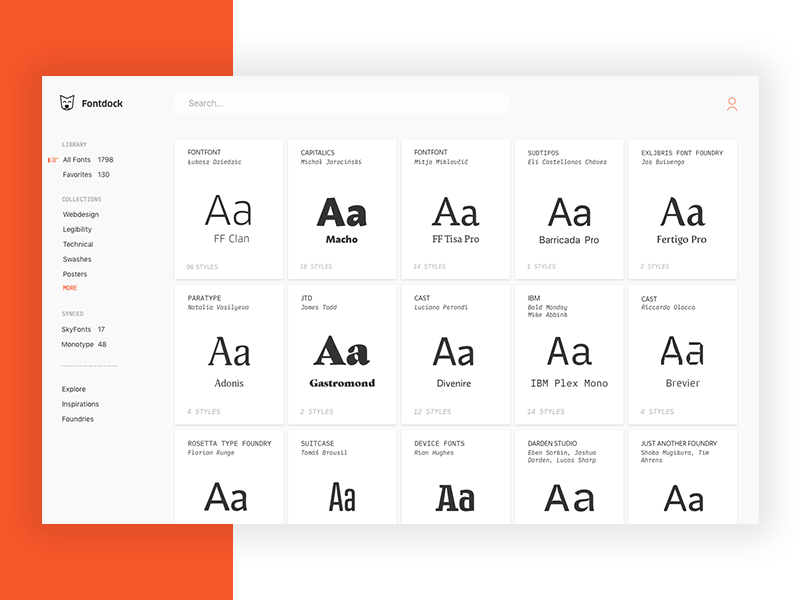
Task: Click the JTD foundry label on Gastromond card
Action: [x=306, y=298]
